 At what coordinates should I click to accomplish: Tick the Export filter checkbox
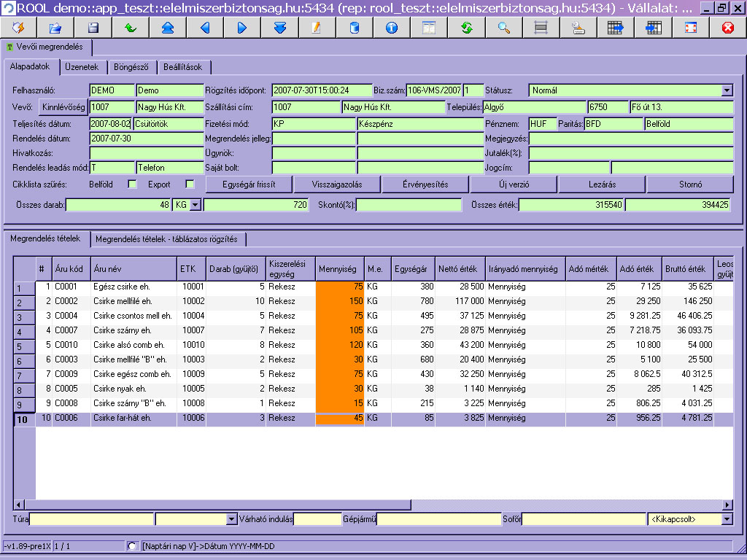pyautogui.click(x=190, y=184)
